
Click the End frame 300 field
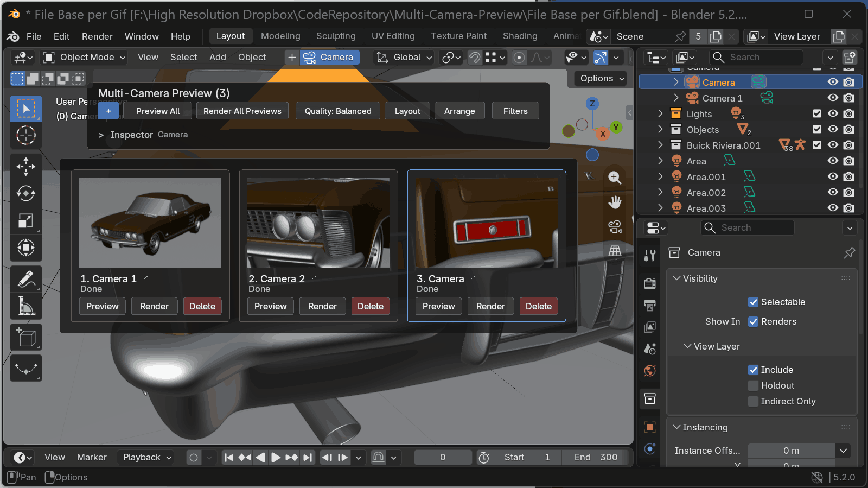[596, 458]
